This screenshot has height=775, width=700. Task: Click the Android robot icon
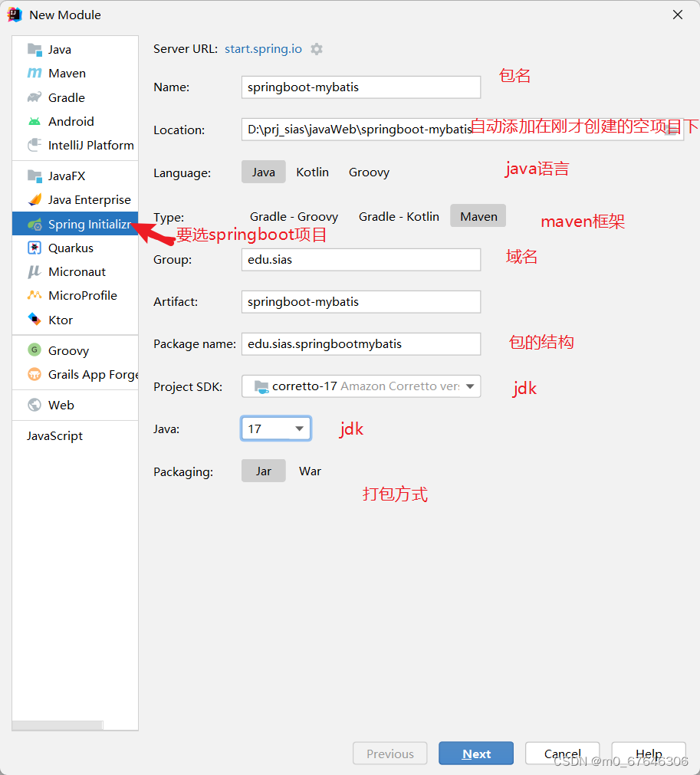pyautogui.click(x=35, y=122)
